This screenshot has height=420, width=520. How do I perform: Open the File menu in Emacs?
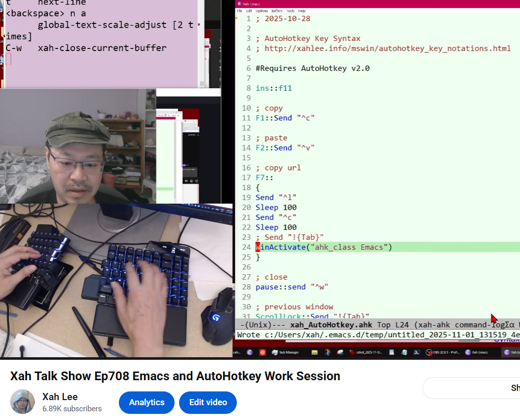coord(239,11)
